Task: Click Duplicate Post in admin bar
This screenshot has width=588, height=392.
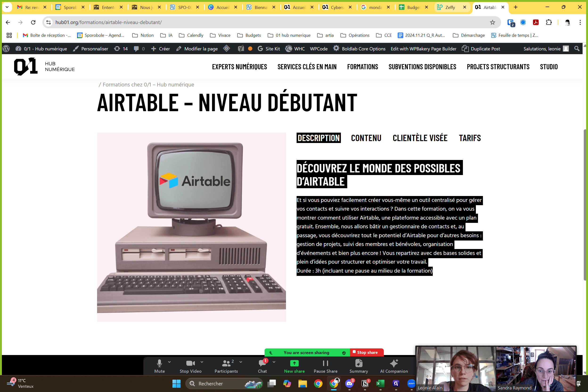Action: click(x=481, y=49)
